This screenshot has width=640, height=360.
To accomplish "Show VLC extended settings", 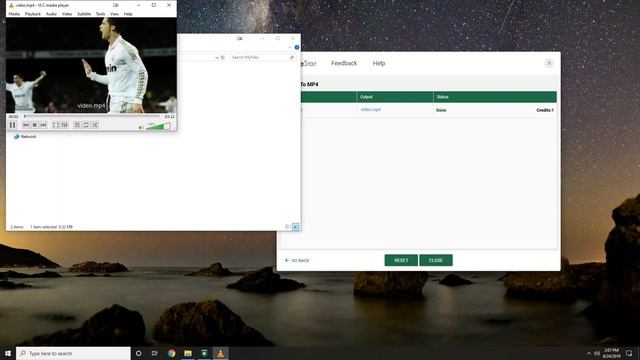I will click(x=64, y=125).
